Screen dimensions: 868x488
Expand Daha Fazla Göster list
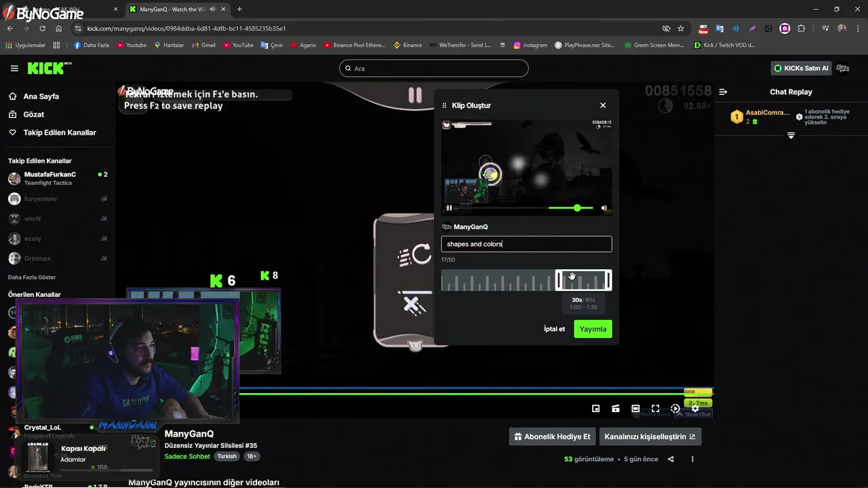pyautogui.click(x=32, y=277)
